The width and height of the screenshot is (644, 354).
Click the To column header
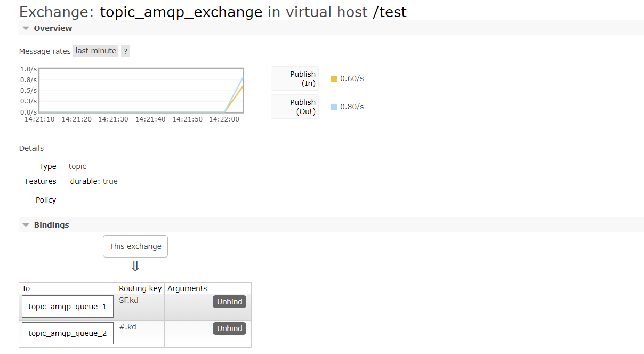click(x=26, y=288)
